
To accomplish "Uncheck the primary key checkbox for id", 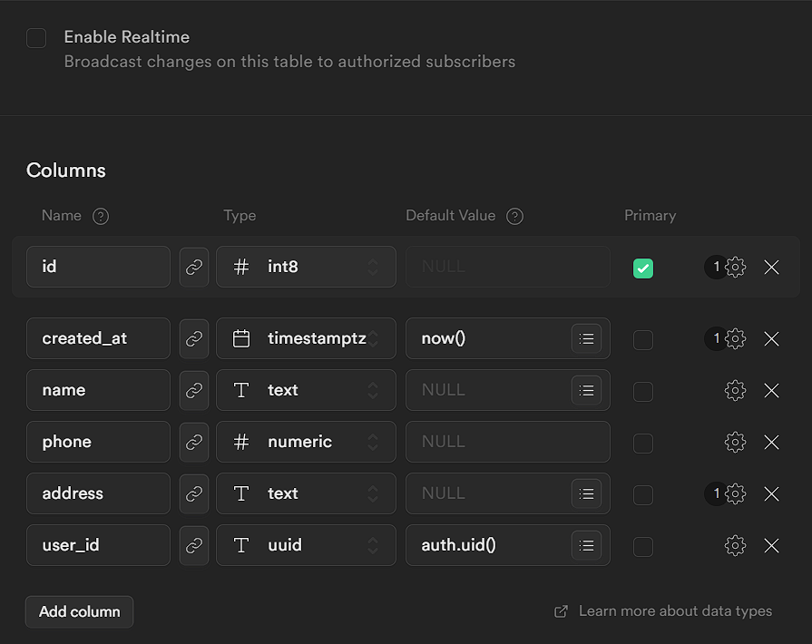I will (x=642, y=268).
